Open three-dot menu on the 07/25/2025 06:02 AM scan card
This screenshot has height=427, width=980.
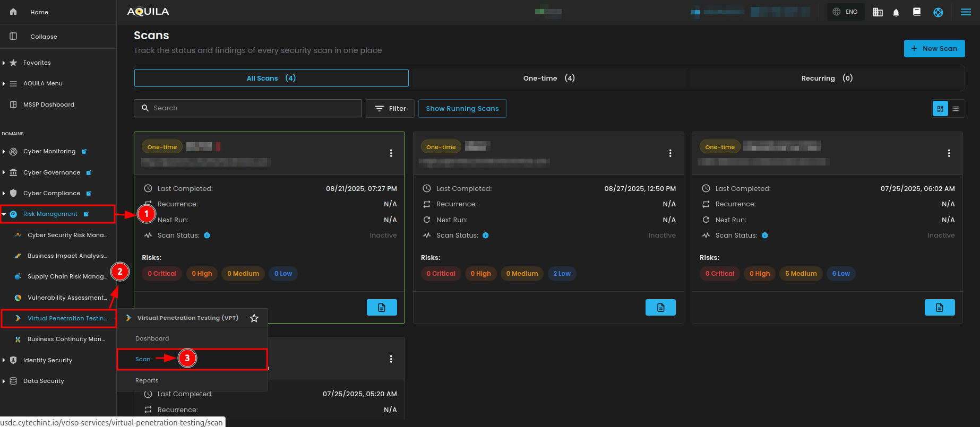(x=949, y=153)
